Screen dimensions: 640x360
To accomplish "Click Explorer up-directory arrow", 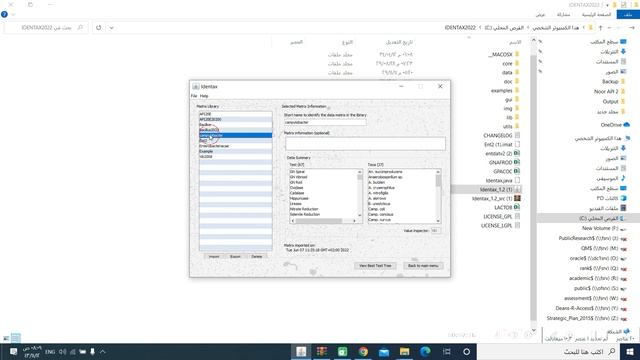I will (600, 28).
